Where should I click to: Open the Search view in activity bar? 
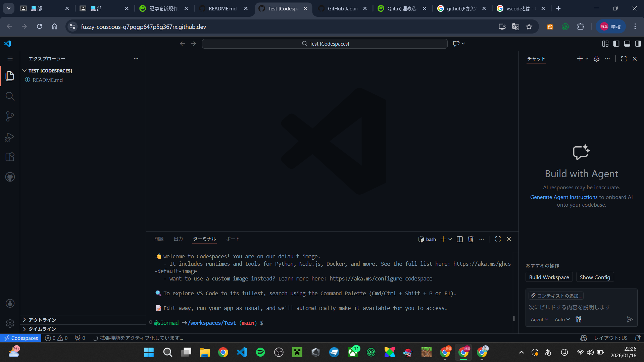click(10, 96)
